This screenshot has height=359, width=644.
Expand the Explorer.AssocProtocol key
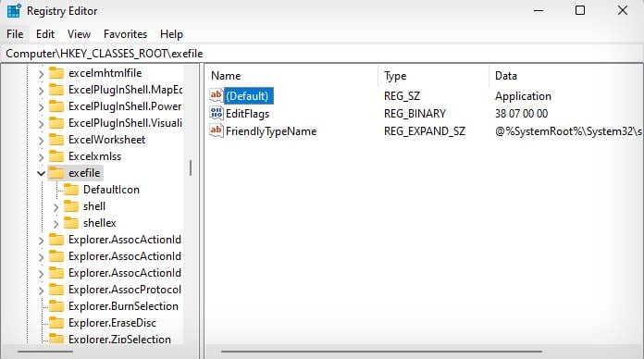click(41, 291)
